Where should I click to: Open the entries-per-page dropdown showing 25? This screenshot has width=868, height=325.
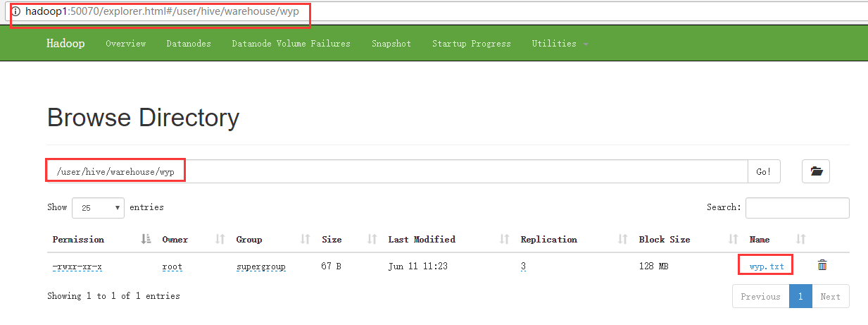pyautogui.click(x=98, y=208)
